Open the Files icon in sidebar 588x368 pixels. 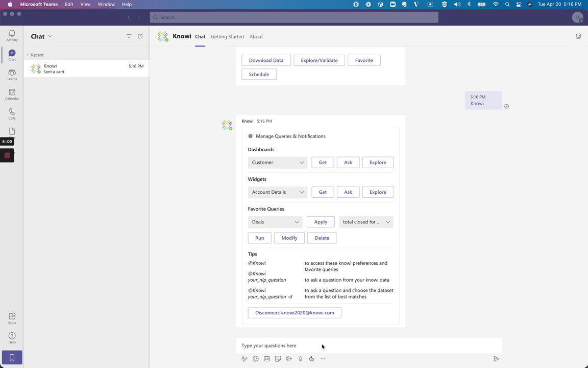pos(12,131)
